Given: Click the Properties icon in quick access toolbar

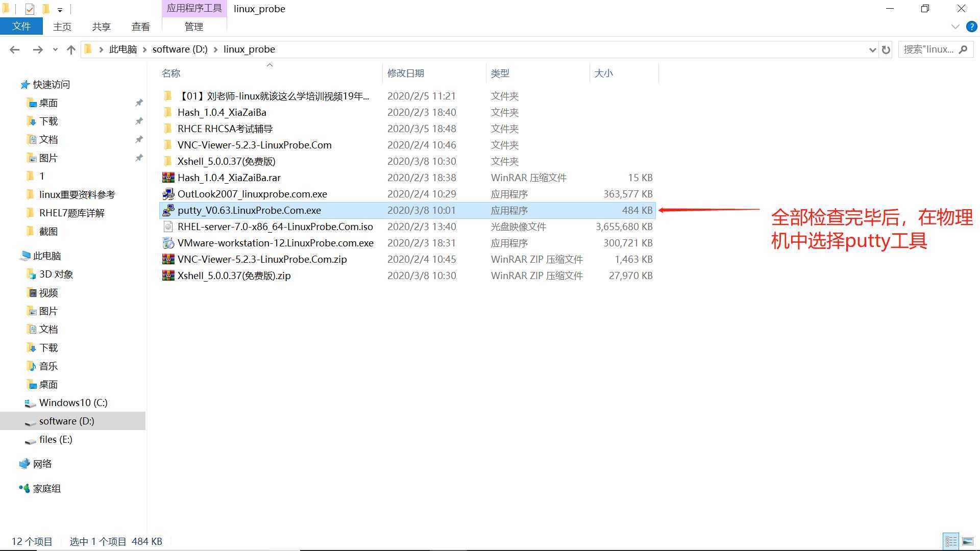Looking at the screenshot, I should click(x=30, y=9).
